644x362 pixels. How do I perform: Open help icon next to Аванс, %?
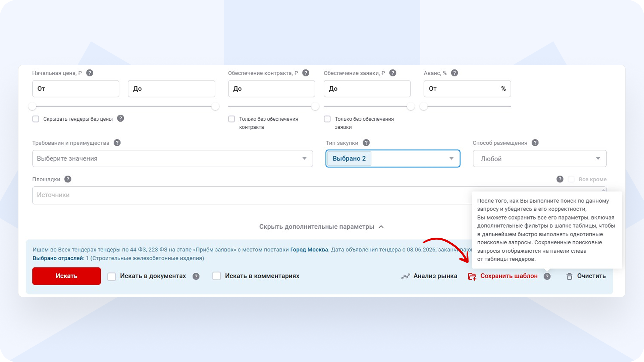click(x=454, y=73)
